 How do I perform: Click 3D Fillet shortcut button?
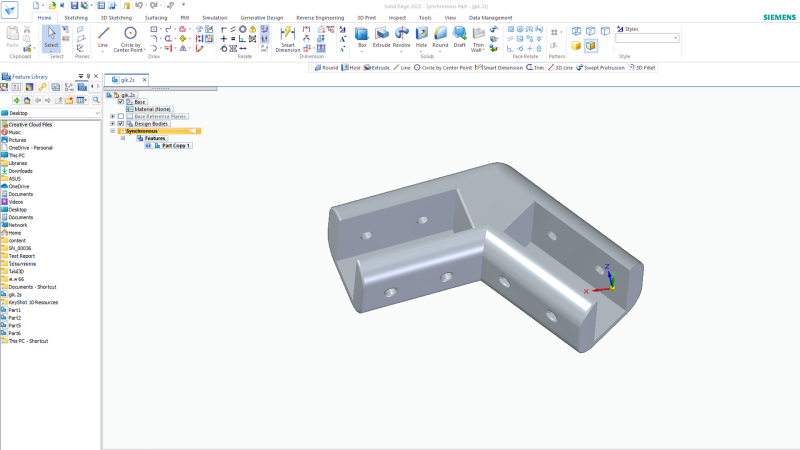coord(642,67)
